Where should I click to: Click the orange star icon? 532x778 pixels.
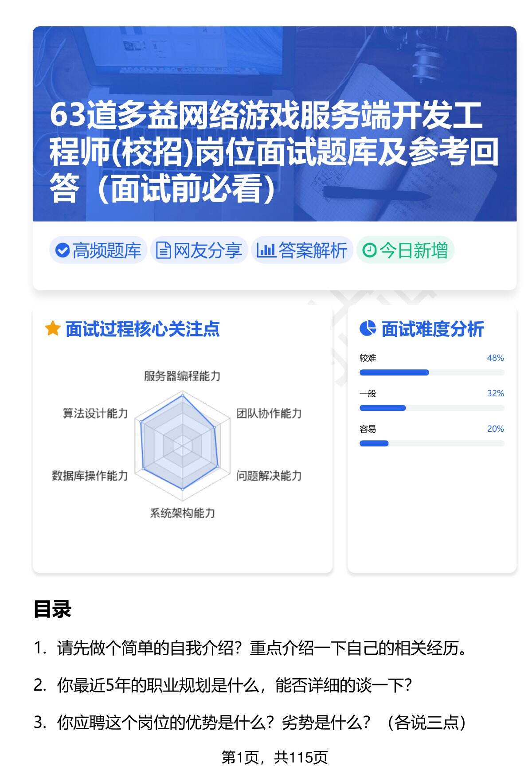[53, 329]
